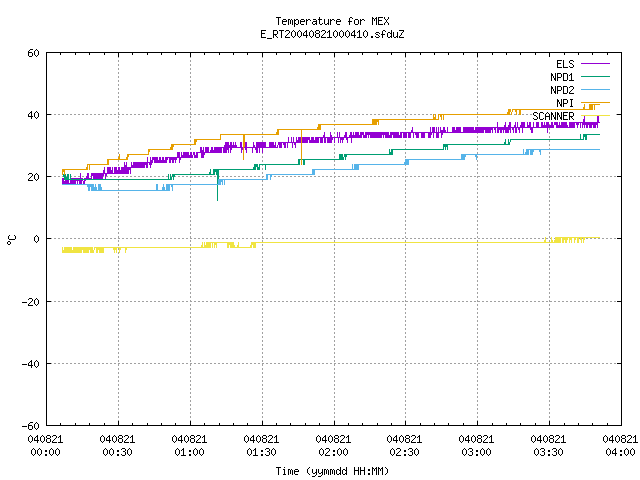This screenshot has height=480, width=640.
Task: Click the y-axis tick value -40
Action: pyautogui.click(x=31, y=364)
